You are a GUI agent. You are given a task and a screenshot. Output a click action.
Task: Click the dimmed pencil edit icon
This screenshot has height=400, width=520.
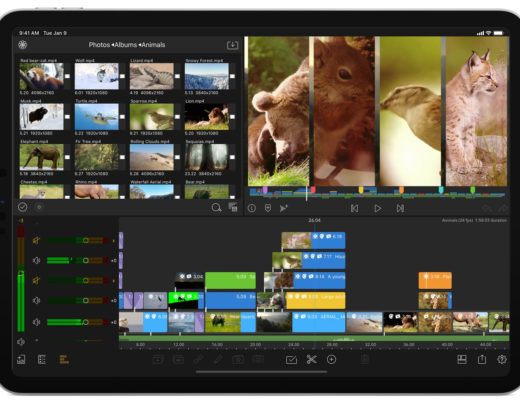tap(218, 359)
